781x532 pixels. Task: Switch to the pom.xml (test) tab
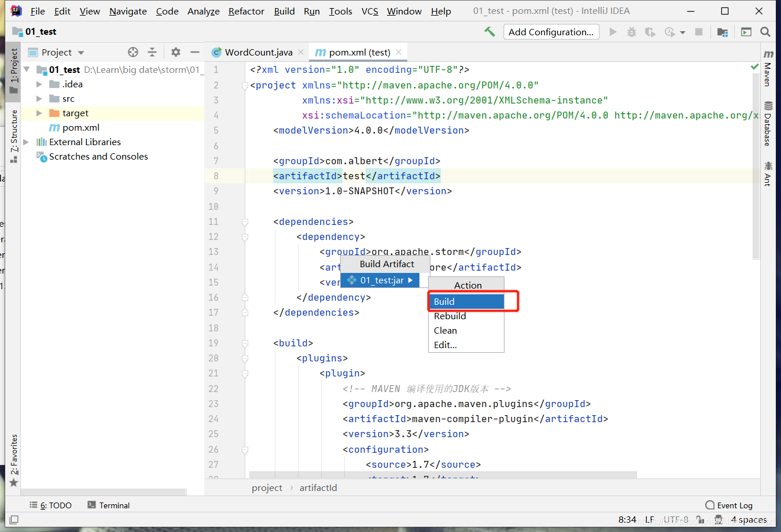coord(359,52)
